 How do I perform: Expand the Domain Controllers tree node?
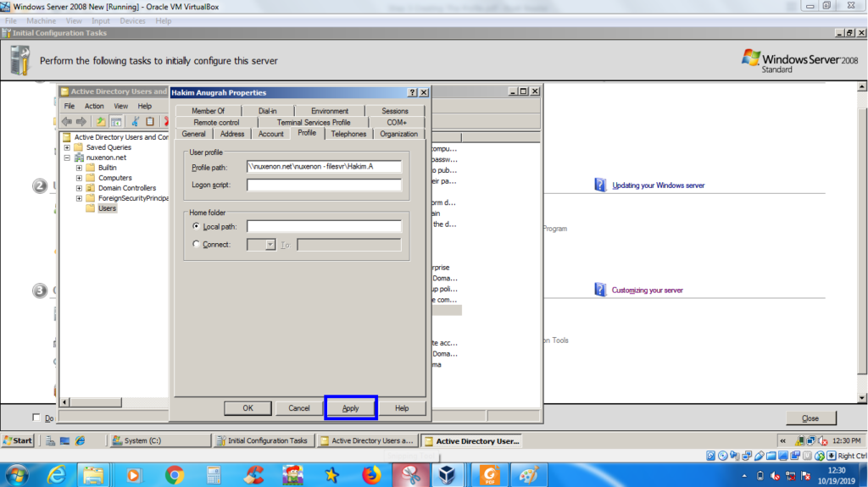[x=79, y=188]
